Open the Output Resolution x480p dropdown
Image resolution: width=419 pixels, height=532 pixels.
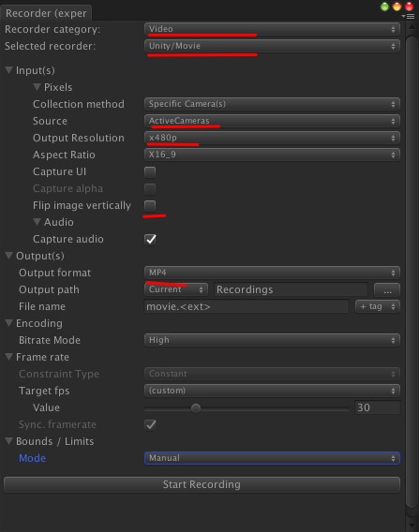[272, 138]
